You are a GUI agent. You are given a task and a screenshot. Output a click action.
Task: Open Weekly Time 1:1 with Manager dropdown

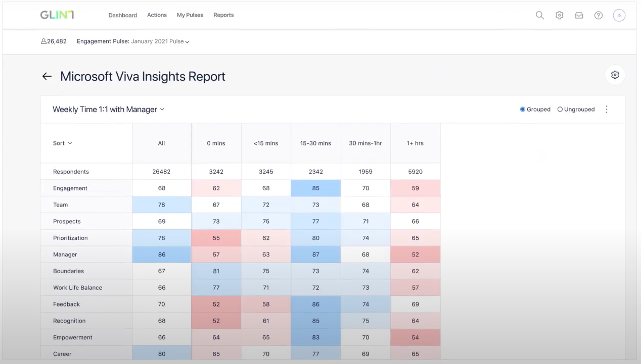[x=108, y=109]
